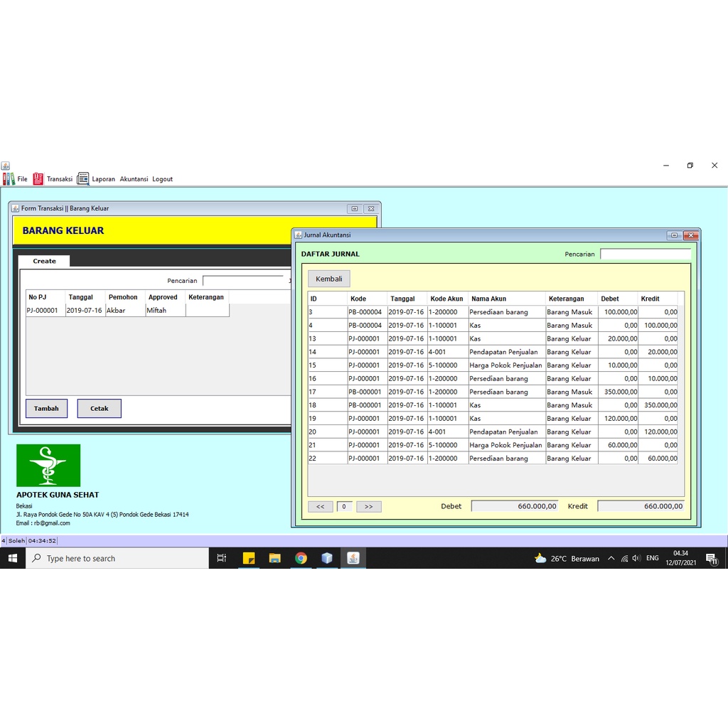
Task: Focus the Pencarian field in Daftar Jurnal
Action: 646,254
